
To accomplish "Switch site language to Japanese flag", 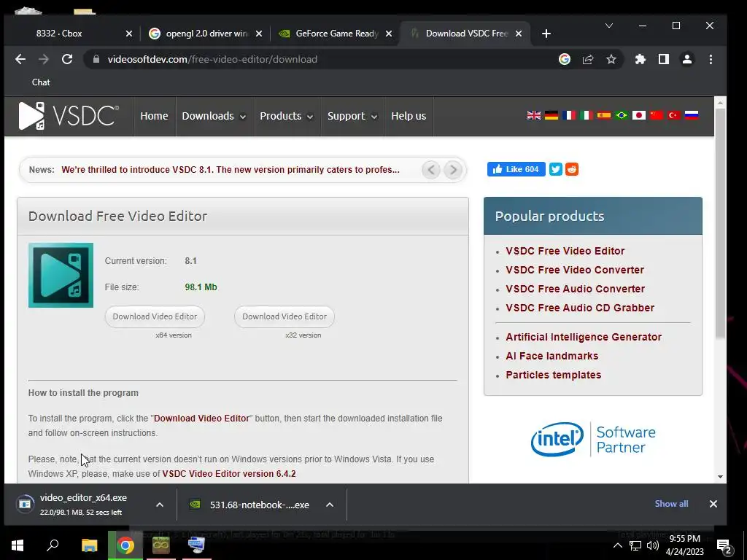I will tap(639, 115).
